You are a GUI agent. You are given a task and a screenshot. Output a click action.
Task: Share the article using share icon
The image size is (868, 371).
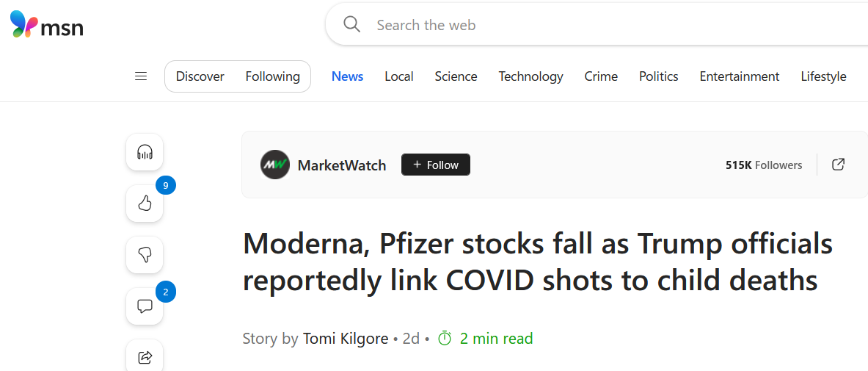pos(145,357)
